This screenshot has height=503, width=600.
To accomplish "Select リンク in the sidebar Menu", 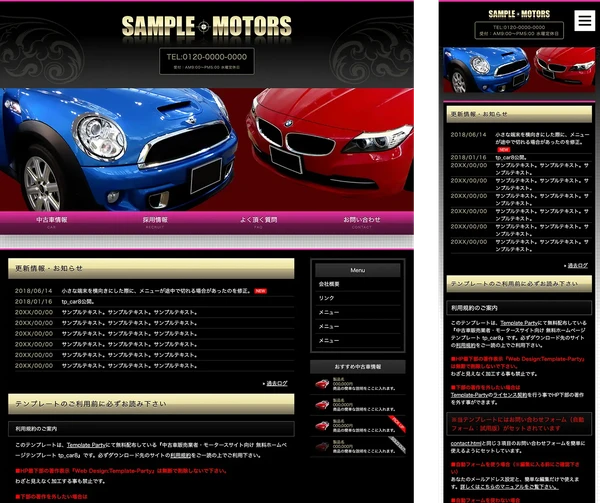I will pyautogui.click(x=358, y=298).
